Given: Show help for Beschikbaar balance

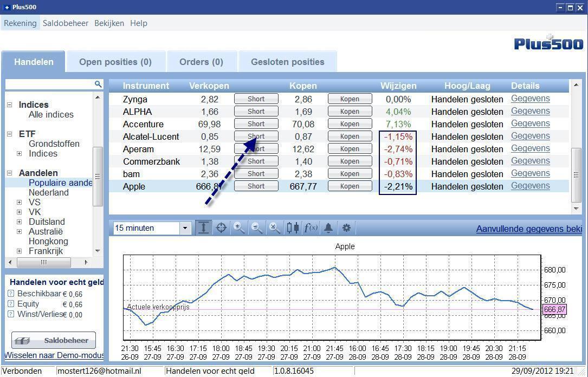Looking at the screenshot, I should pos(11,294).
